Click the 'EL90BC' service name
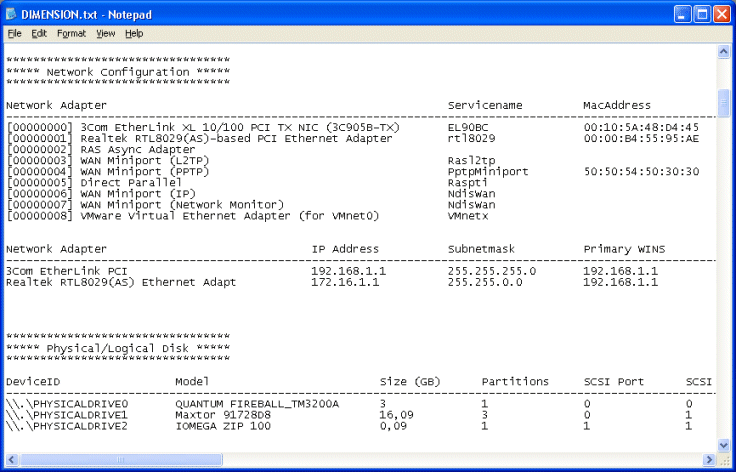 pyautogui.click(x=468, y=127)
